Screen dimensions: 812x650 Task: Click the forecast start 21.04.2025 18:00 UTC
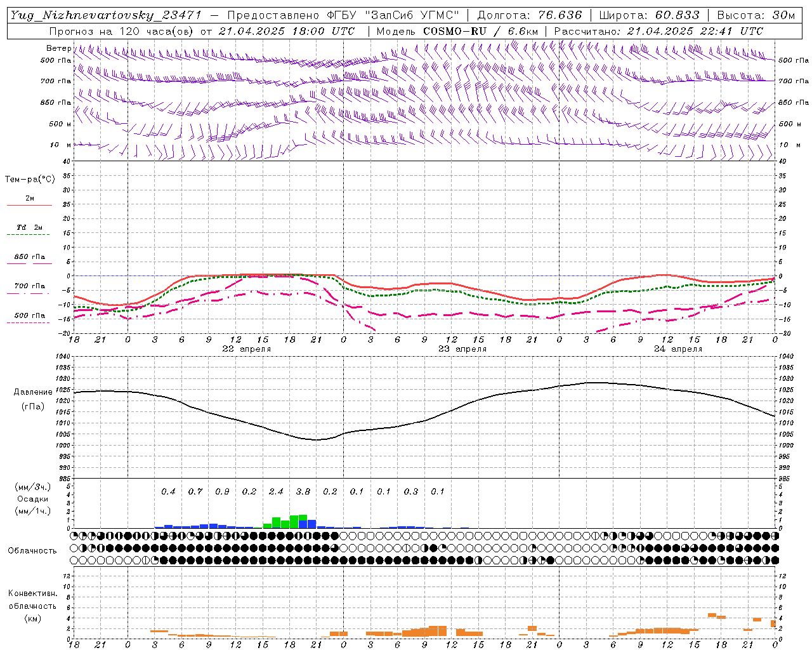[286, 31]
